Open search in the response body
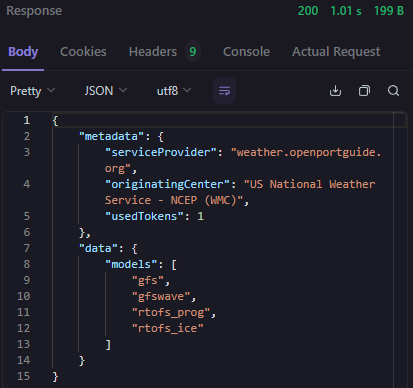The height and width of the screenshot is (388, 413). point(393,91)
